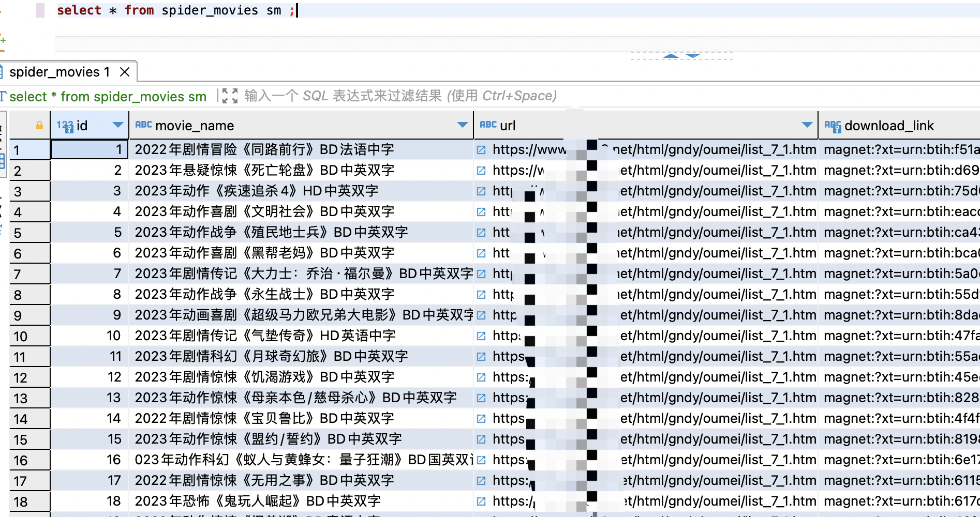Screen dimensions: 980x517
Task: Open url link icon in row 16
Action: [x=481, y=460]
